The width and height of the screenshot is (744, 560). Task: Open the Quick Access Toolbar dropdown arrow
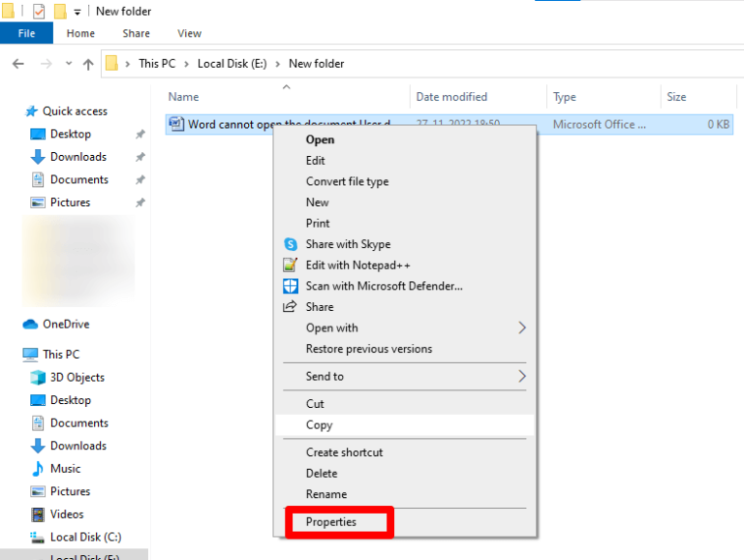coord(77,12)
